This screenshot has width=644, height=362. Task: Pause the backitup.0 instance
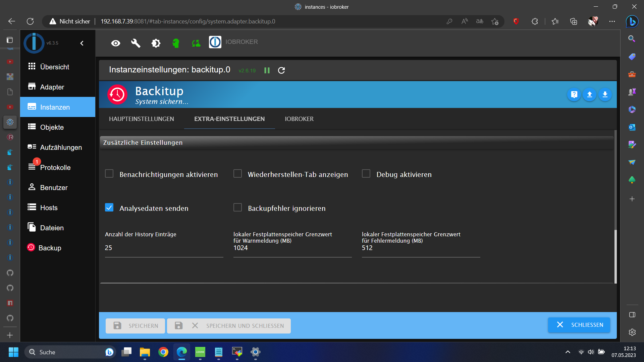pos(267,70)
